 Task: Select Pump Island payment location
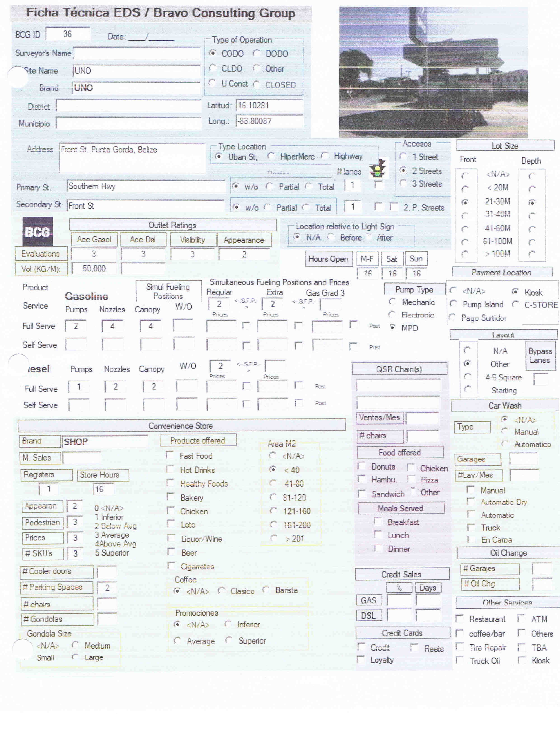pos(453,304)
